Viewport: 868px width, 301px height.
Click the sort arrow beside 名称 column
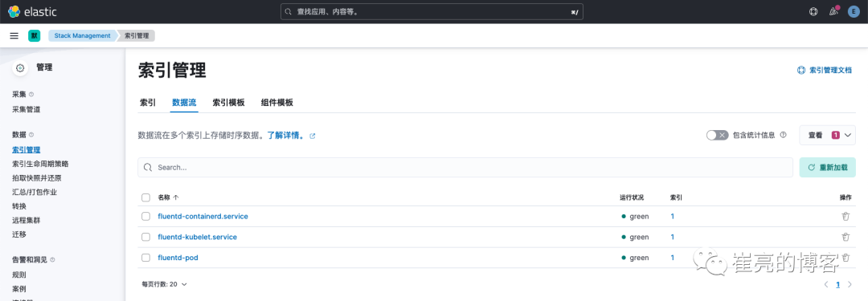pyautogui.click(x=176, y=197)
